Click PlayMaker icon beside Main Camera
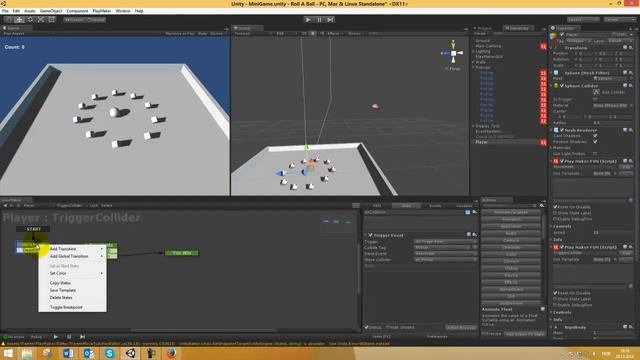 543,47
